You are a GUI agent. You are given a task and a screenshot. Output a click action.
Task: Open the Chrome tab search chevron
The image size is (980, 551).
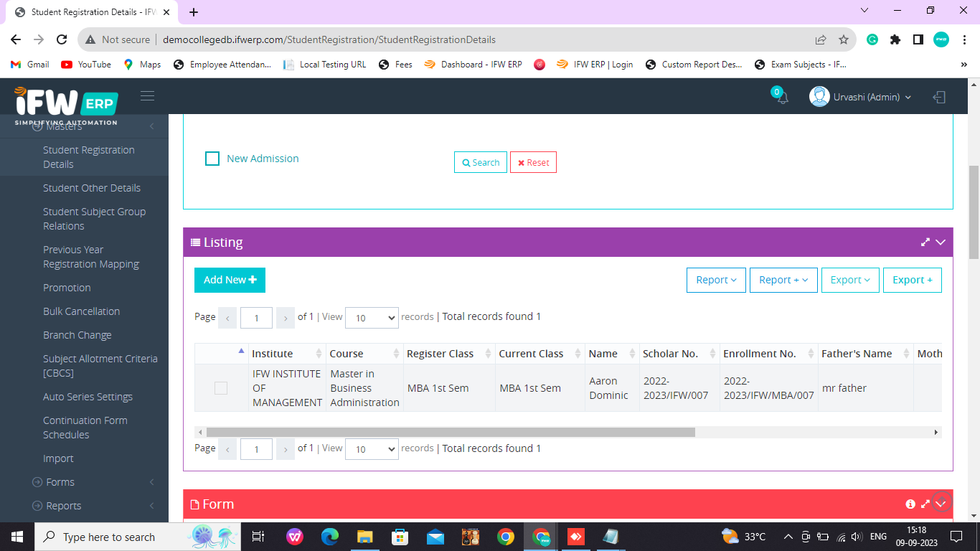864,10
